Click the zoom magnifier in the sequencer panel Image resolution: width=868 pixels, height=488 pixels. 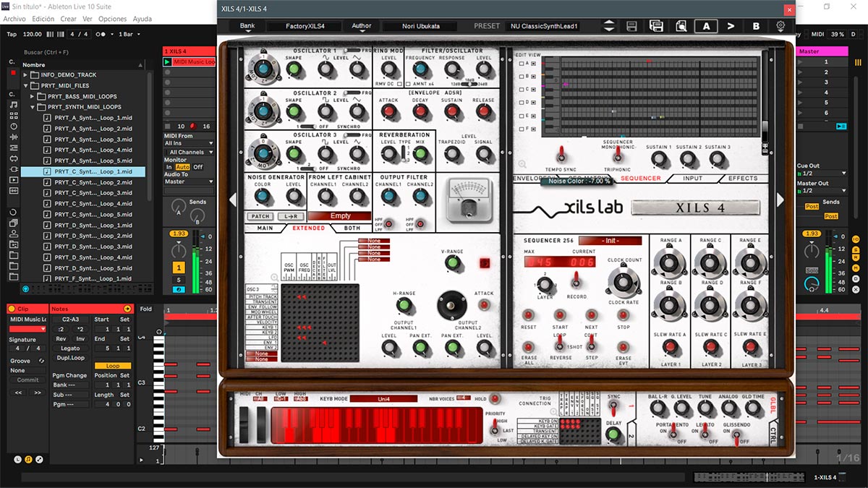(522, 165)
